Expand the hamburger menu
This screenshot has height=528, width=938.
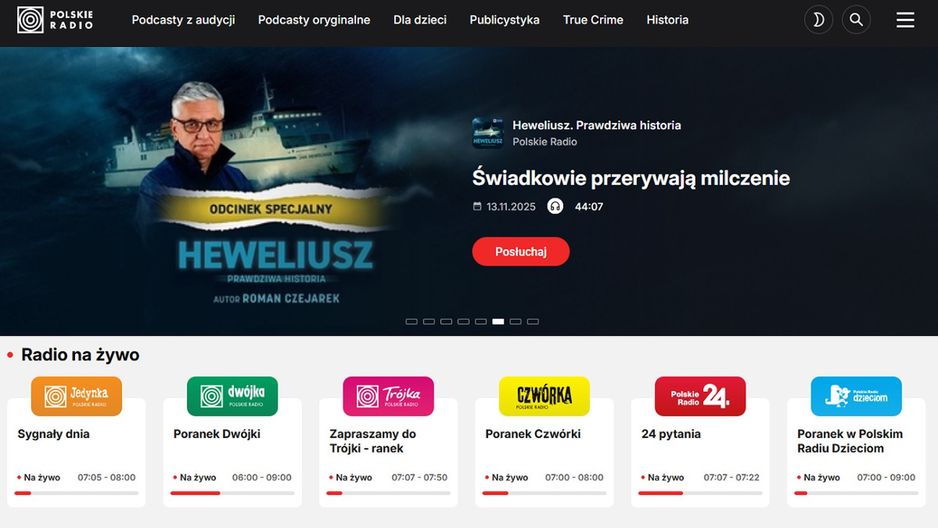click(905, 20)
